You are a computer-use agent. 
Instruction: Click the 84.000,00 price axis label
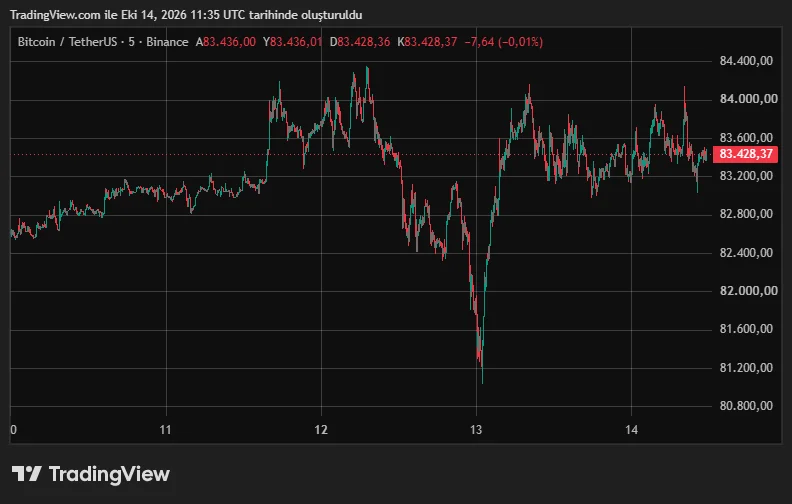click(749, 99)
